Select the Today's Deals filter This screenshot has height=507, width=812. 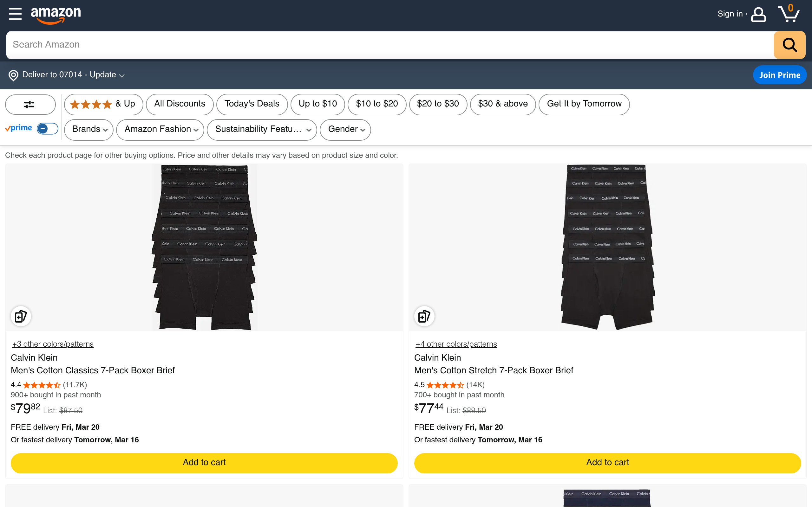pyautogui.click(x=252, y=104)
